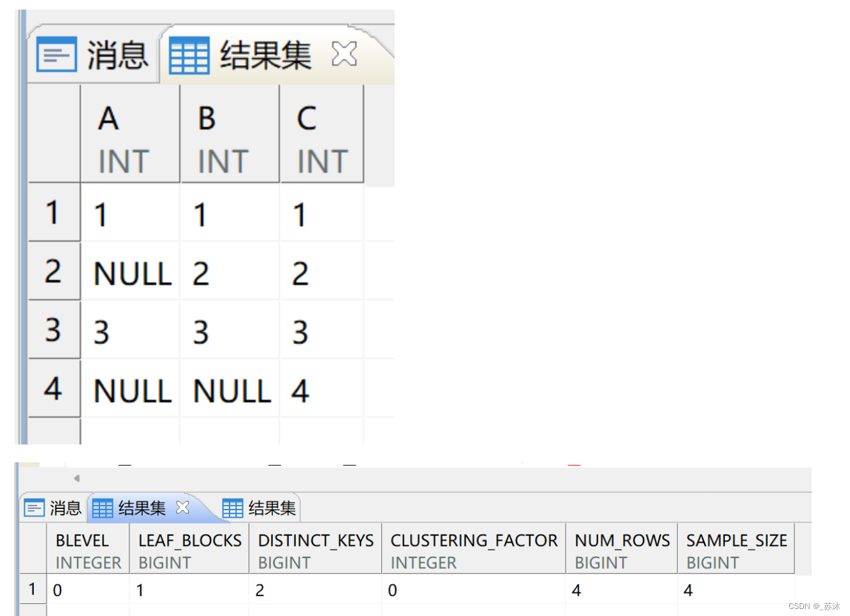Viewport: 850px width, 616px height.
Task: Click the 消息 tab icon in the lower panel
Action: [x=34, y=508]
